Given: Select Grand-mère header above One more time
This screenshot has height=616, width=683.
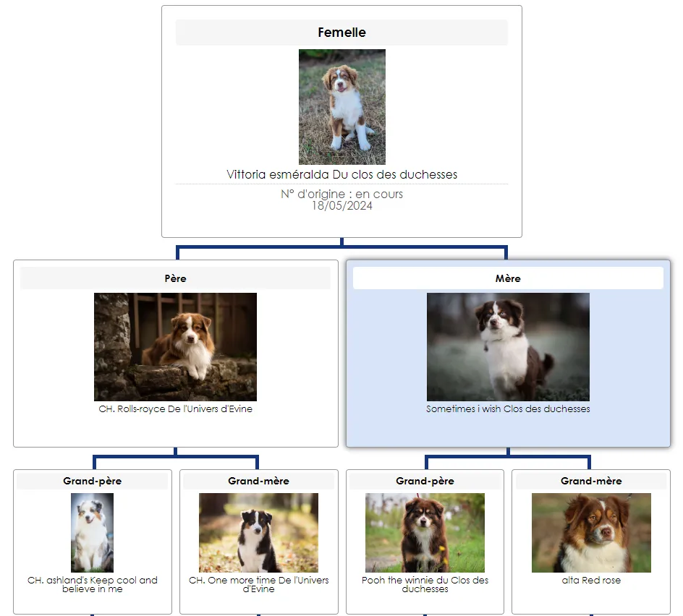Looking at the screenshot, I should (x=259, y=481).
